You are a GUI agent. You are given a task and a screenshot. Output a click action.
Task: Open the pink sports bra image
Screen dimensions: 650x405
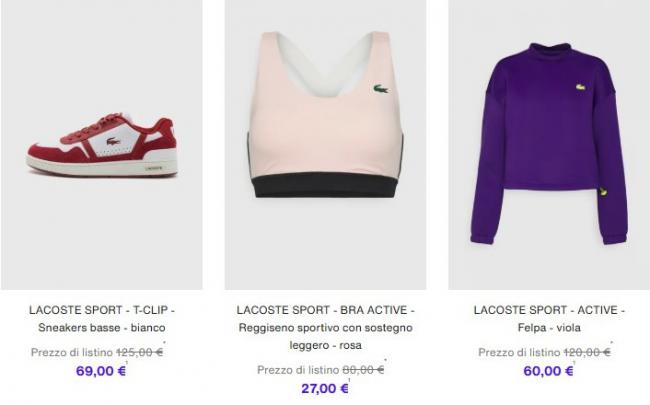click(325, 144)
